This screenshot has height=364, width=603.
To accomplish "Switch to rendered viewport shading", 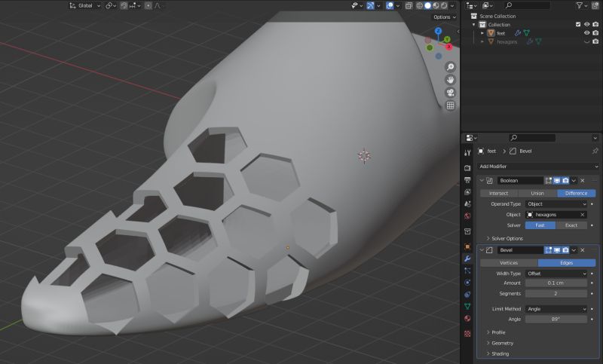I will tap(444, 5).
